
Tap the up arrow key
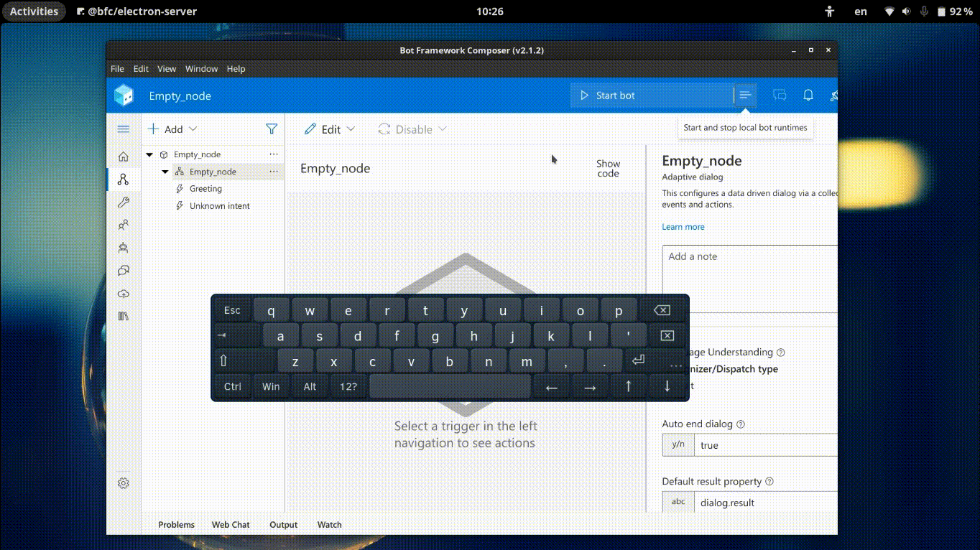point(629,386)
